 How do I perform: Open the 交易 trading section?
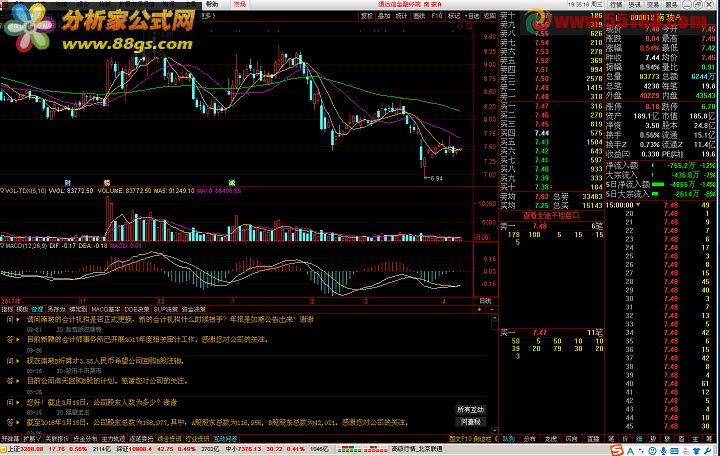[652, 4]
